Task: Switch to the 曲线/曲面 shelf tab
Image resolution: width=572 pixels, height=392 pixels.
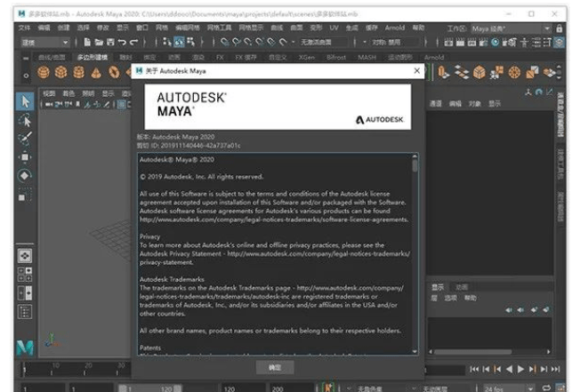Action: [52, 57]
